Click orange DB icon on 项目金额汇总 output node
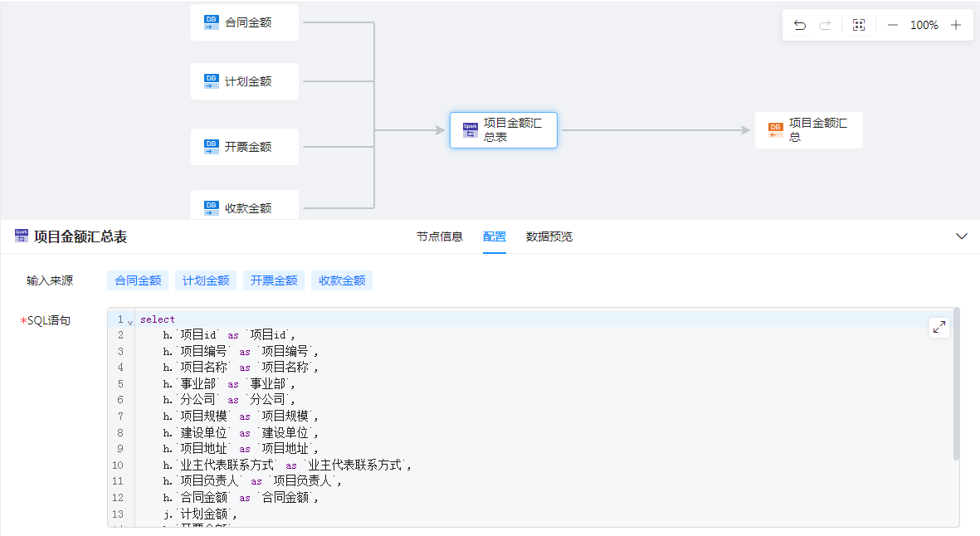This screenshot has width=980, height=536. (x=775, y=130)
